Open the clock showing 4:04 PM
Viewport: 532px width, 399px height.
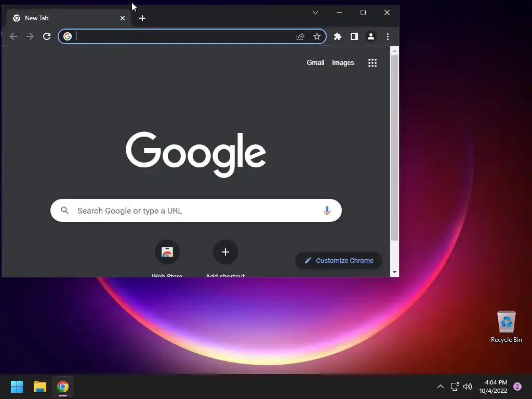[x=494, y=387]
